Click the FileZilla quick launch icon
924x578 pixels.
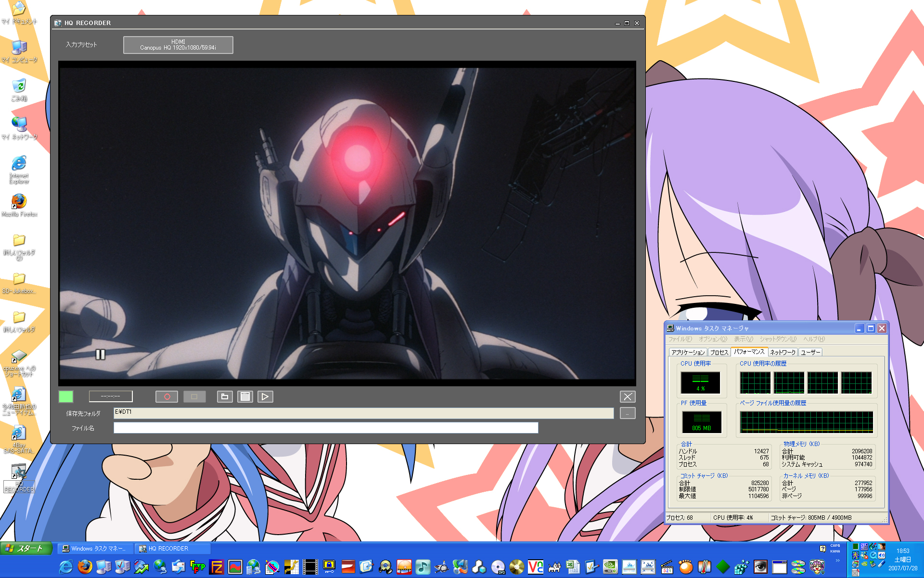(x=217, y=567)
